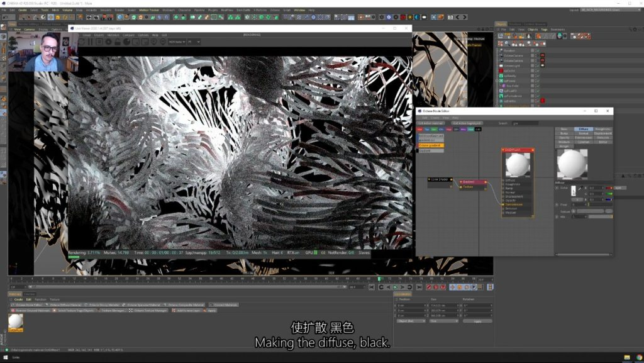This screenshot has width=644, height=363.
Task: Click the white Diffuse color swatch
Action: click(x=573, y=190)
